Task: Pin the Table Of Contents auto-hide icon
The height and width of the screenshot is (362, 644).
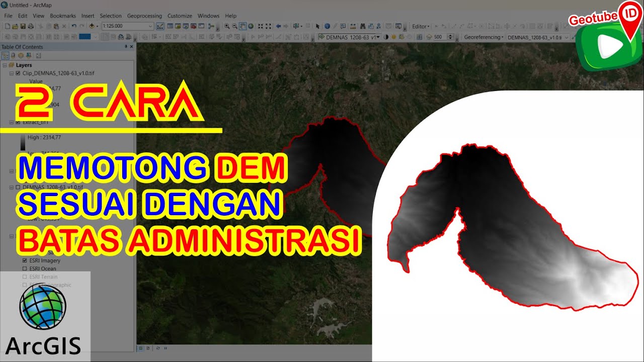Action: pos(126,46)
